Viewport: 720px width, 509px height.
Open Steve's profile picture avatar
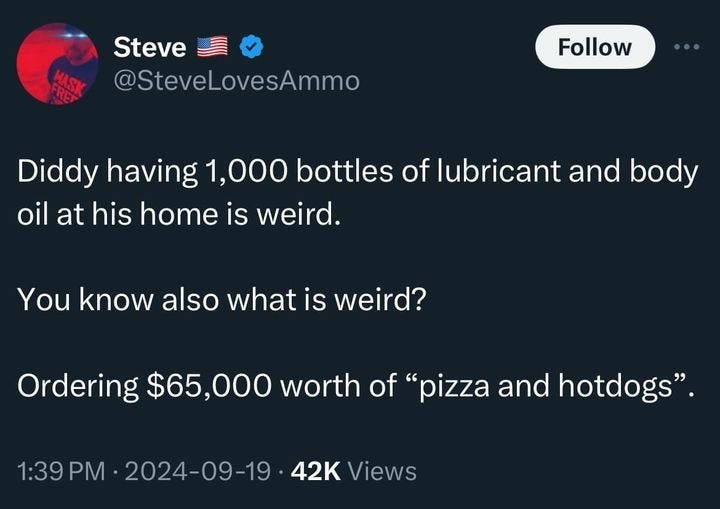pos(57,63)
